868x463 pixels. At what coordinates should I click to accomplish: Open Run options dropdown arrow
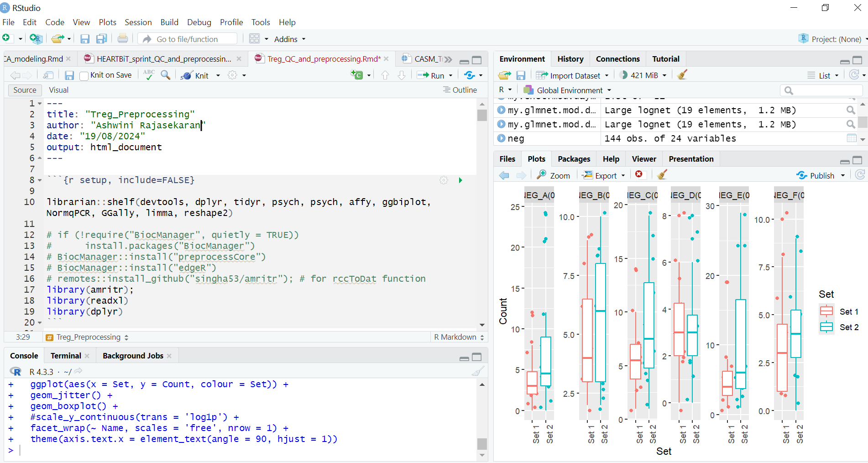click(451, 76)
